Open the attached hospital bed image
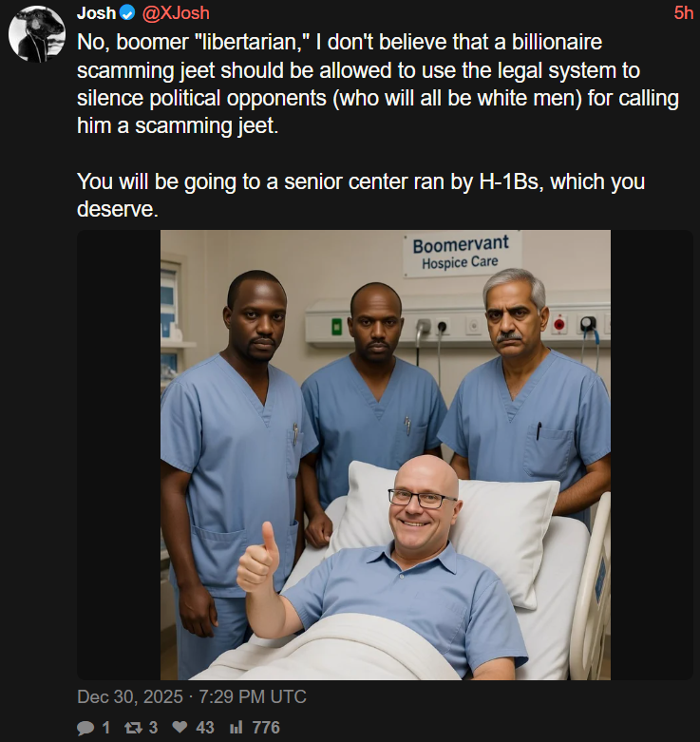Image resolution: width=700 pixels, height=742 pixels. 386,455
